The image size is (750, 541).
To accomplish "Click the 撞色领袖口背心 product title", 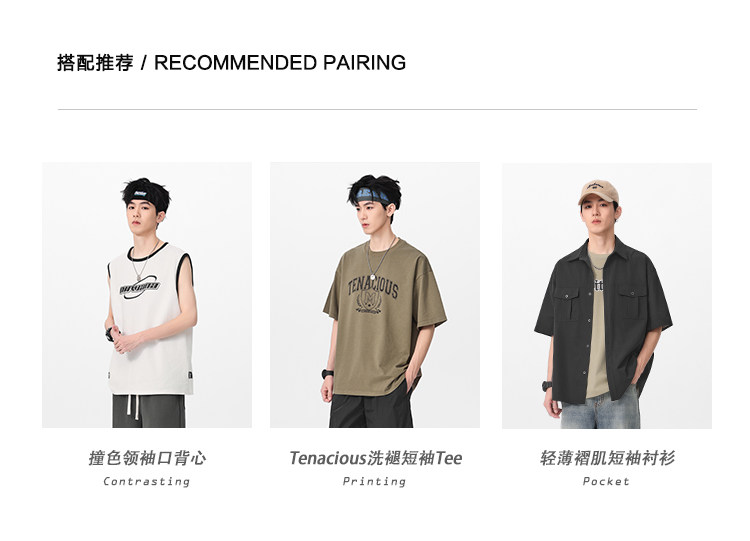I will (x=147, y=458).
